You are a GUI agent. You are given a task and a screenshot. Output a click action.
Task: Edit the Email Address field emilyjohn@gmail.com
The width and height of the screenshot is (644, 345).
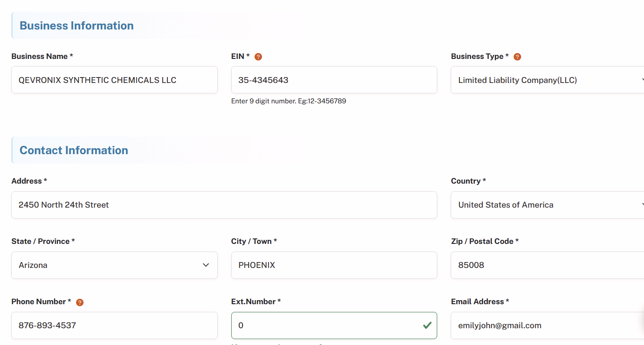(547, 326)
